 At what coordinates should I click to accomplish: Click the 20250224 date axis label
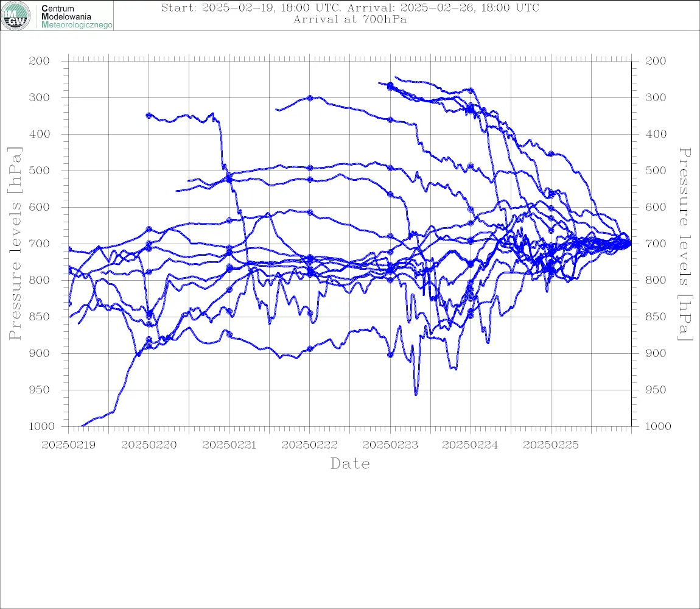click(470, 445)
